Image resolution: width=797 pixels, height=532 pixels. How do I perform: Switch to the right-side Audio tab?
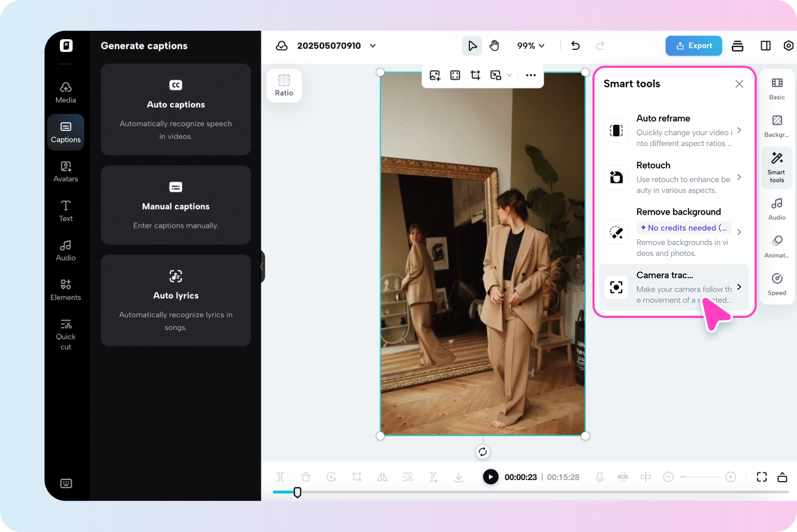[x=777, y=209]
